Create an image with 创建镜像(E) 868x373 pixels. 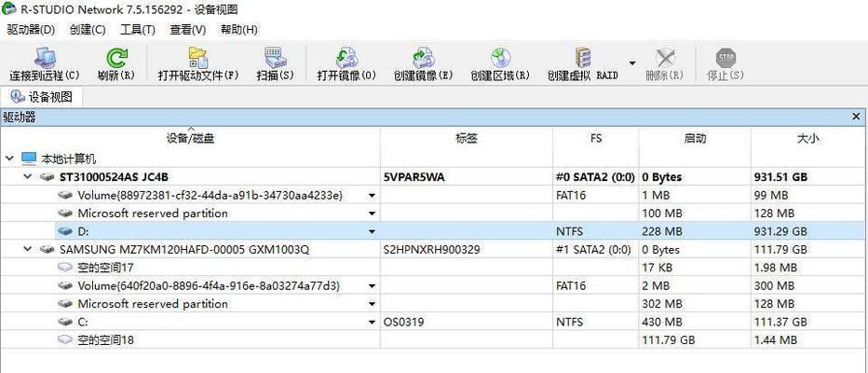pyautogui.click(x=424, y=58)
